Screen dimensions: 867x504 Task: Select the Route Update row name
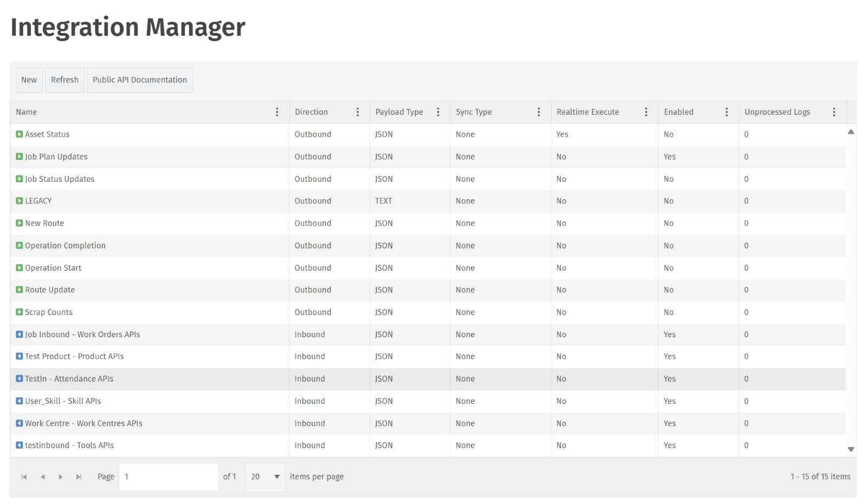tap(50, 290)
